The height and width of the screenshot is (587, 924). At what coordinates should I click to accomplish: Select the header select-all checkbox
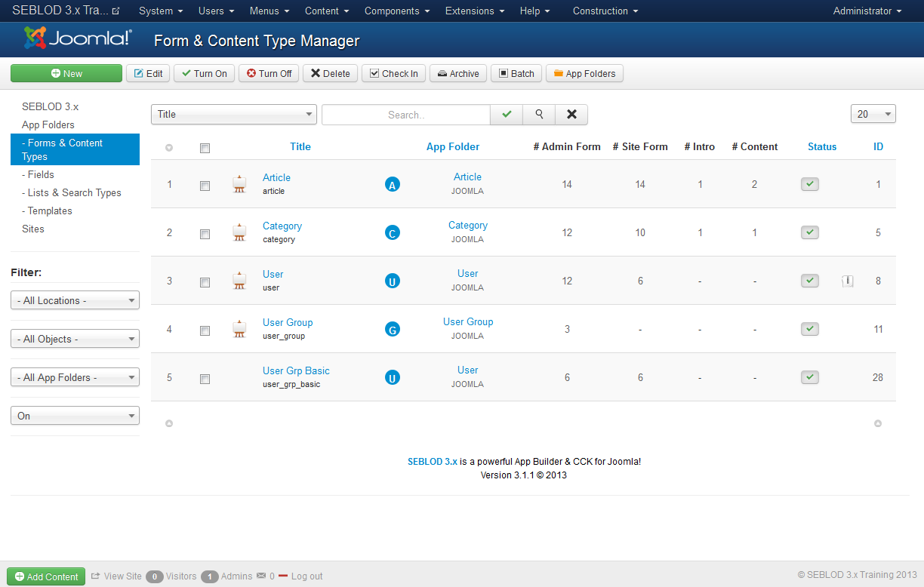click(x=205, y=149)
